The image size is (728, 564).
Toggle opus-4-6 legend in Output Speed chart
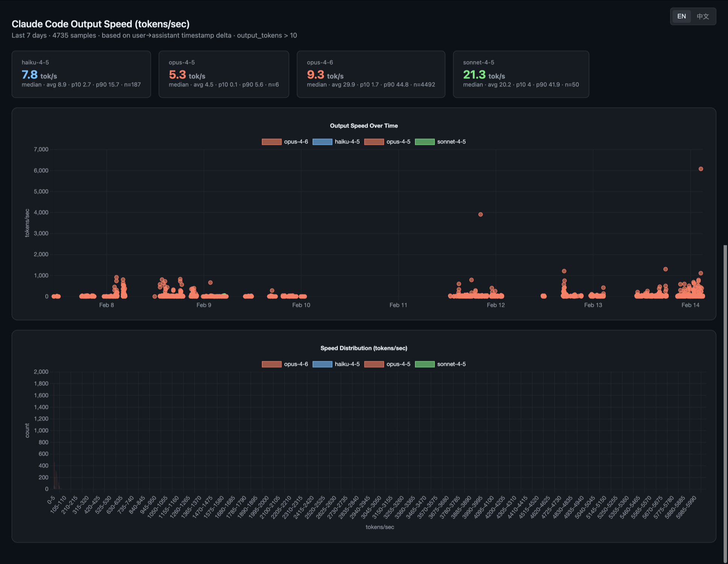[x=285, y=142]
